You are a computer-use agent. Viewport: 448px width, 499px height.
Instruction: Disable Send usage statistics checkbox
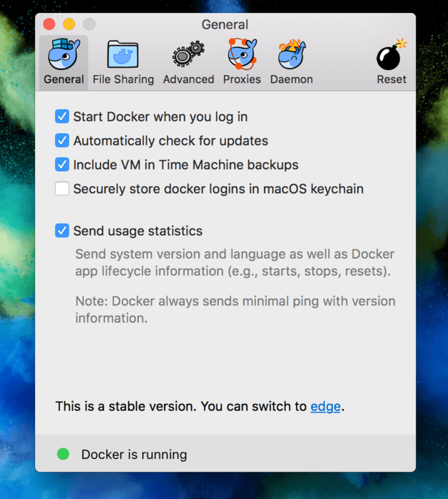62,231
